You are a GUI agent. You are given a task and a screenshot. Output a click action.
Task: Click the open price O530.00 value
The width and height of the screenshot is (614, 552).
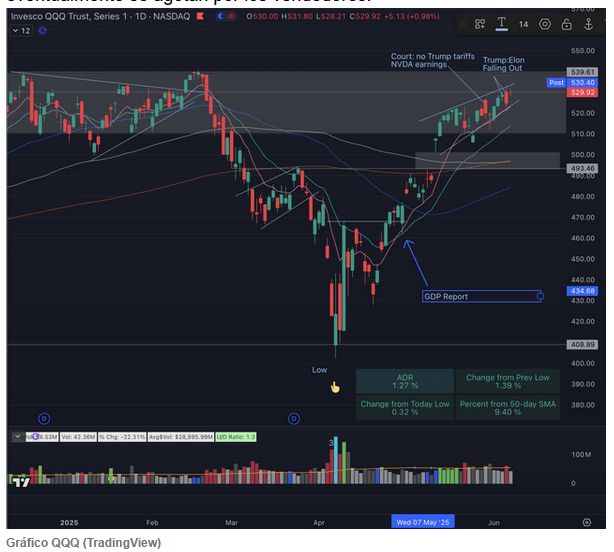(x=262, y=16)
